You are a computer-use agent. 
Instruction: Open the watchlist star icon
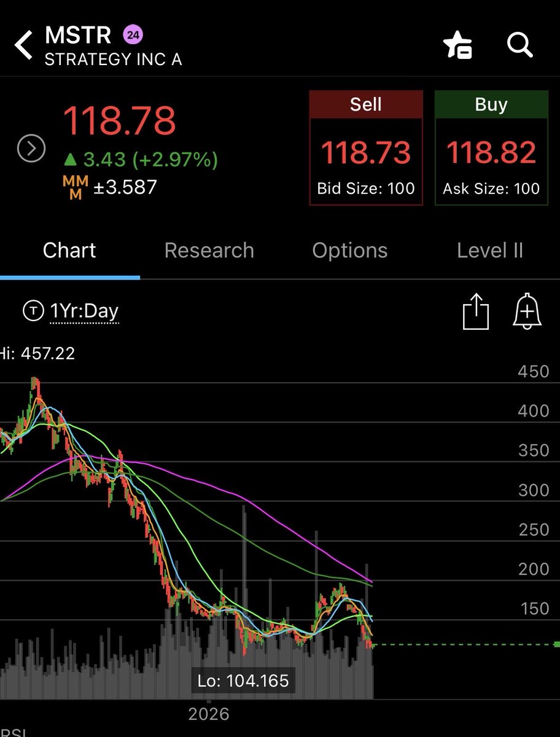[x=457, y=45]
